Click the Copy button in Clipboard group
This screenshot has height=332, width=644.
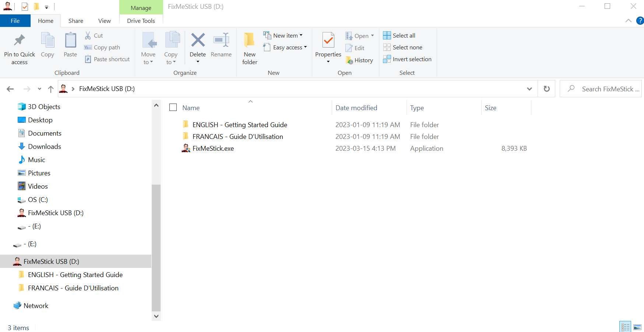tap(47, 45)
